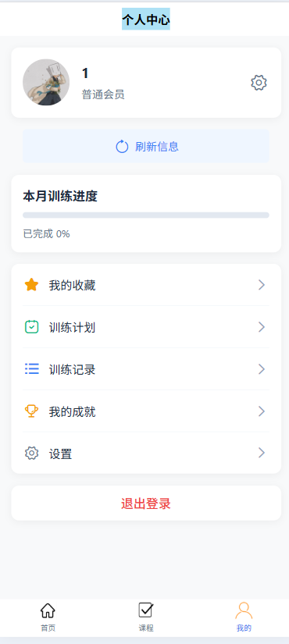Click the circular refresh arrow icon

coord(122,147)
